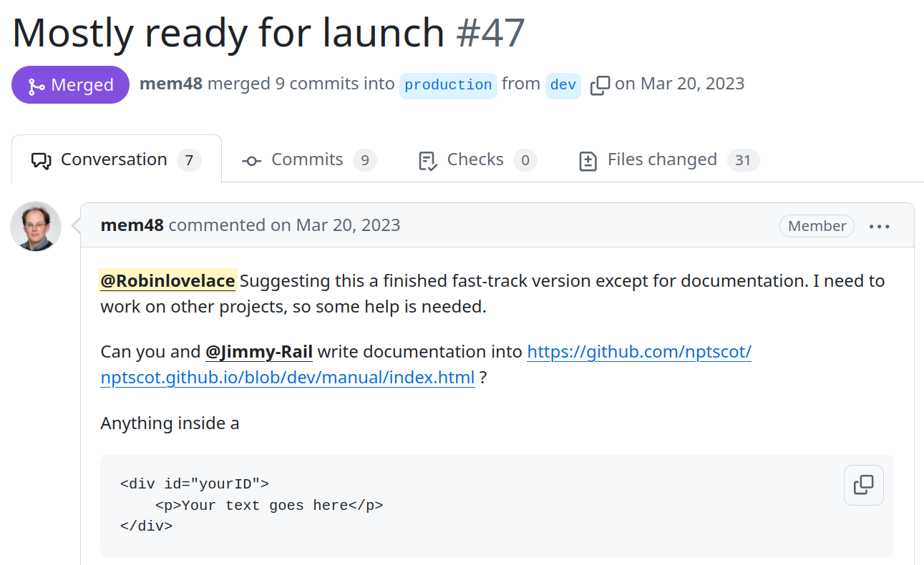This screenshot has height=565, width=924.
Task: Click the purple Merged status badge
Action: coord(70,85)
